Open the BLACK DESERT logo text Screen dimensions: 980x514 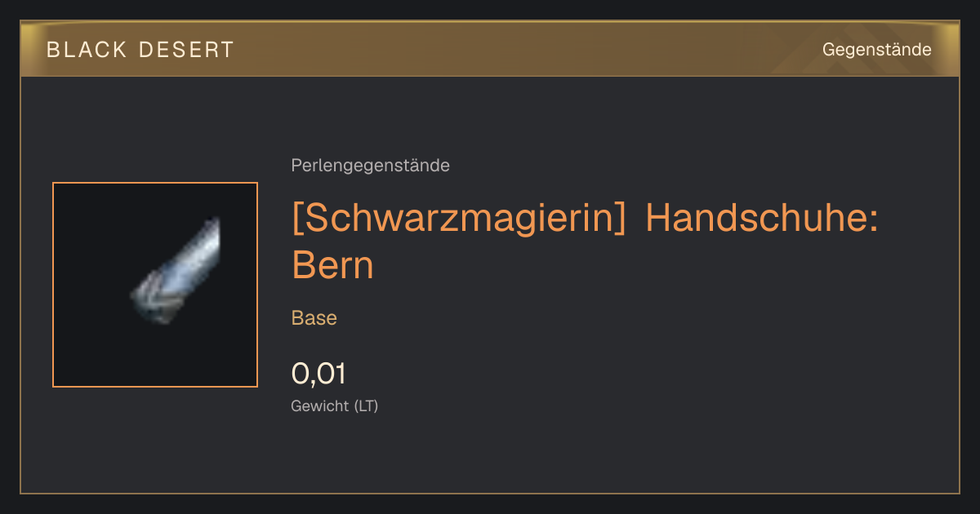point(140,50)
